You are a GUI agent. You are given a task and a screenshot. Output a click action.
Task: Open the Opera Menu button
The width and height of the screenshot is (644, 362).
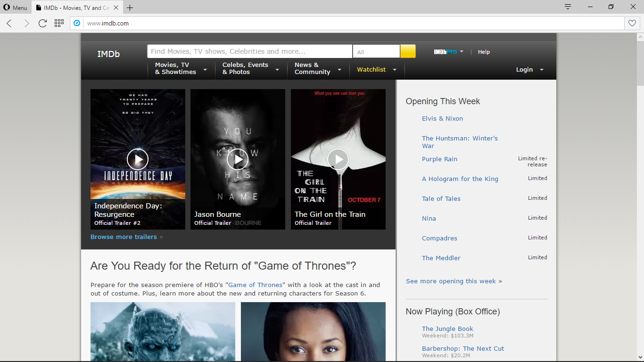16,8
